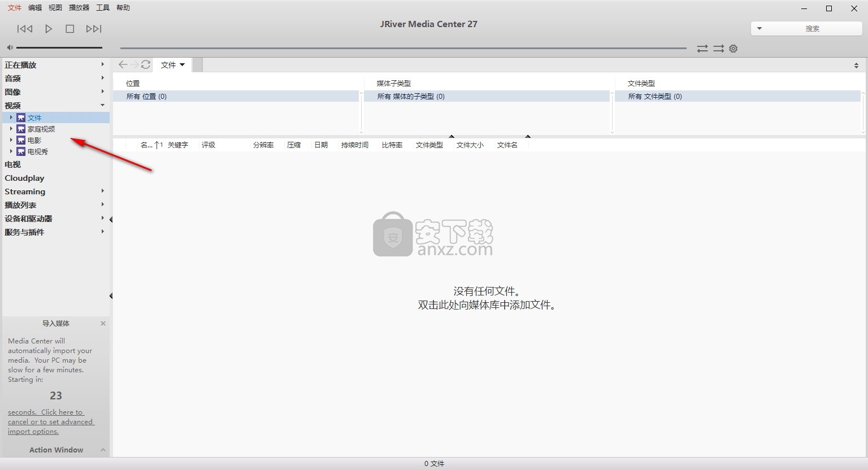Select 所有 媒体的子类型 (0) row

[487, 97]
